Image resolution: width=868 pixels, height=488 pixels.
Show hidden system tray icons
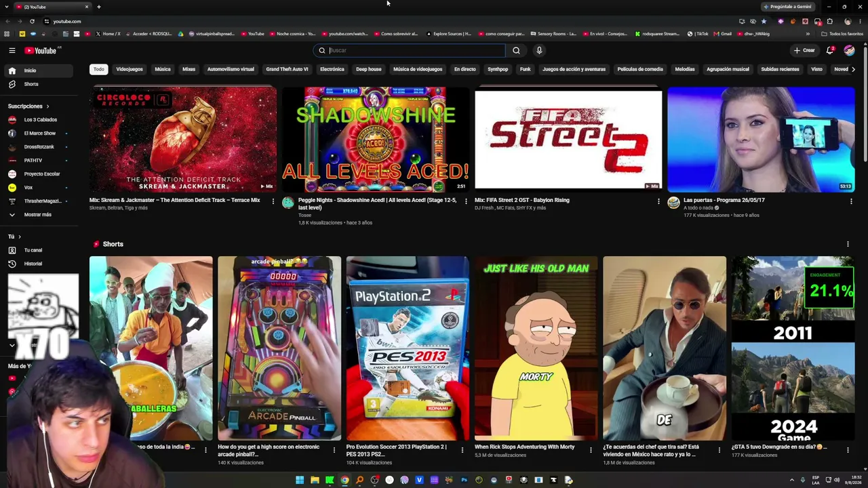[791, 480]
